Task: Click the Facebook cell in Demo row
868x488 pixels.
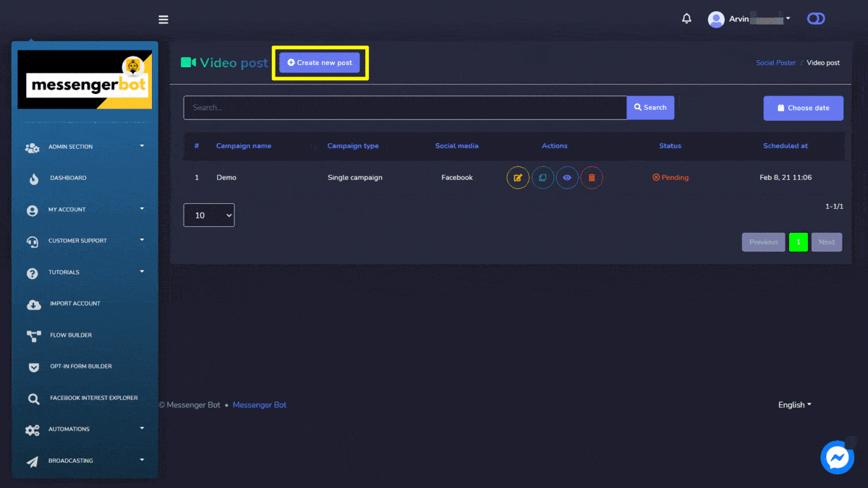Action: click(x=457, y=178)
